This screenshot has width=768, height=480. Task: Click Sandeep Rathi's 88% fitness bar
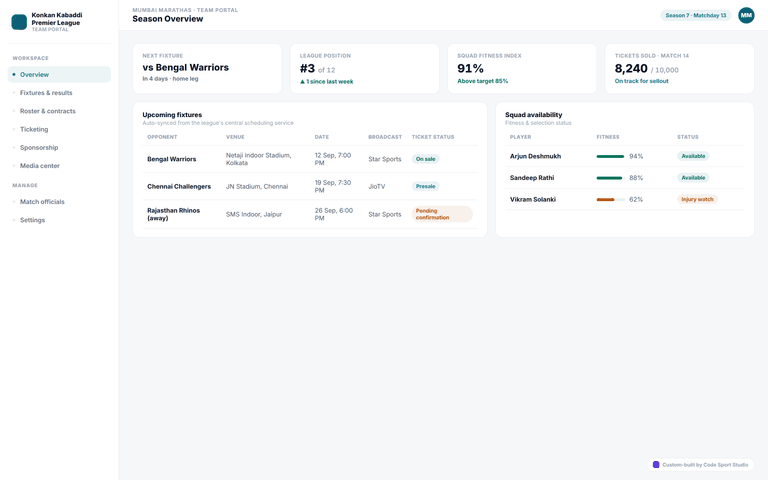tap(610, 178)
